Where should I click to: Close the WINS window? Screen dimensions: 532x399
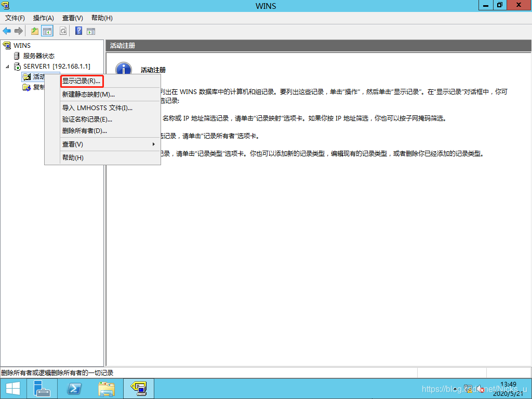click(x=519, y=5)
